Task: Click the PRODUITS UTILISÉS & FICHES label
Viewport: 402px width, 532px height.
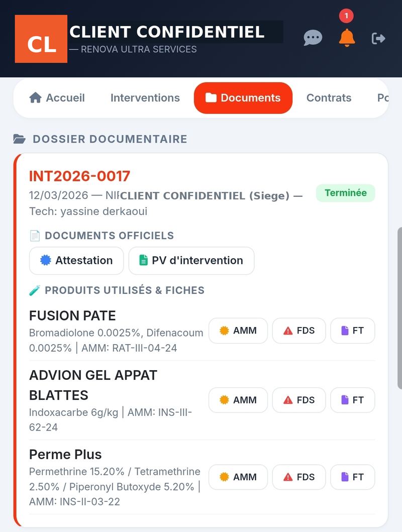Action: pyautogui.click(x=125, y=290)
